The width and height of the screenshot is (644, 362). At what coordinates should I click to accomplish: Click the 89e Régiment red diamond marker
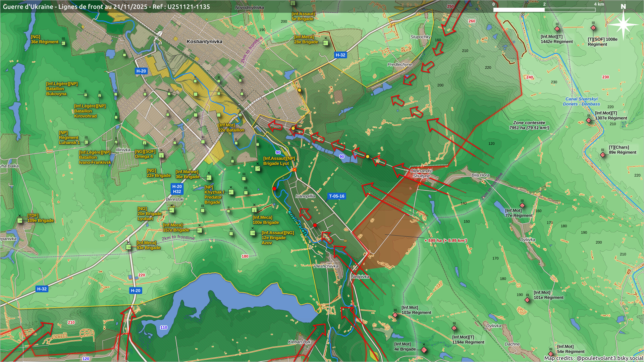(x=603, y=155)
